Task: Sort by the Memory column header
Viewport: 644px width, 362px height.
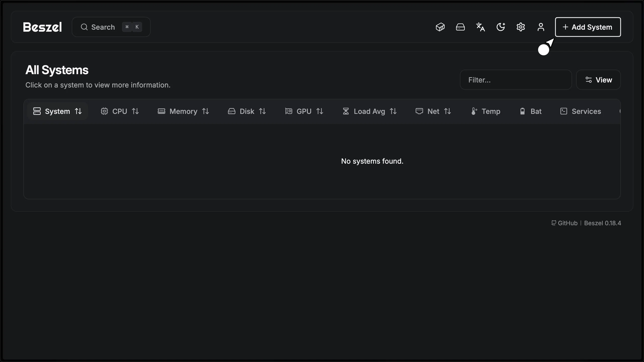Action: tap(183, 111)
